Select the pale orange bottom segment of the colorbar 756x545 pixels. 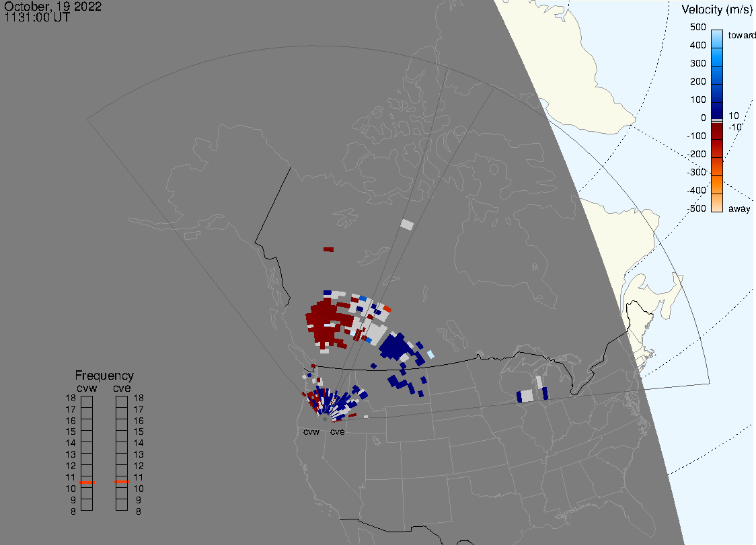pyautogui.click(x=717, y=203)
